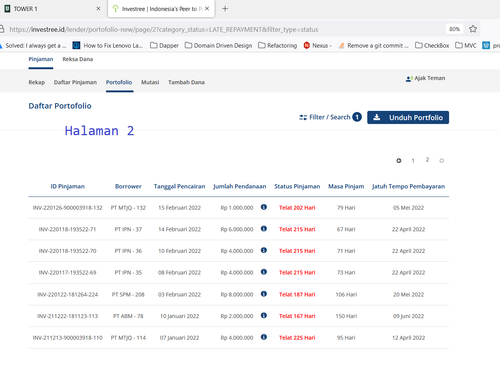This screenshot has width=500, height=378.
Task: Open info icon for INV-211213-900003918-110 row
Action: click(x=264, y=337)
